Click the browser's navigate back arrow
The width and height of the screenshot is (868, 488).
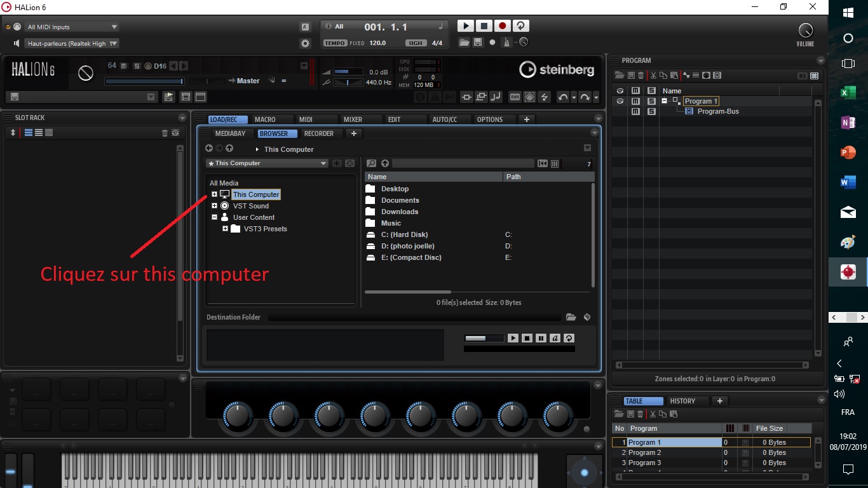coord(209,148)
